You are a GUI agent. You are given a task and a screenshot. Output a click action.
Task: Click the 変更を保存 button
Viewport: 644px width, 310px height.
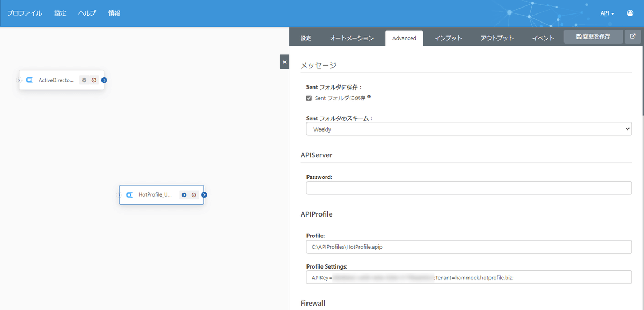tap(593, 37)
